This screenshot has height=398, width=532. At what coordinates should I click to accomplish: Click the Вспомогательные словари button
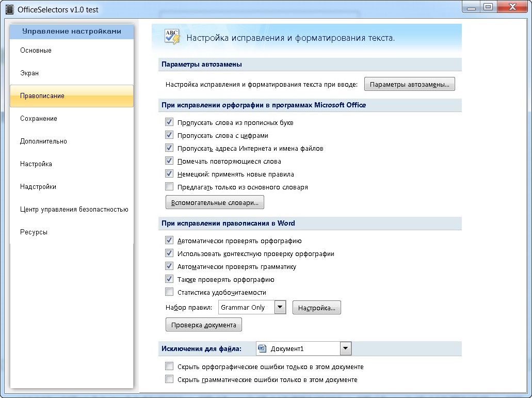pos(215,202)
